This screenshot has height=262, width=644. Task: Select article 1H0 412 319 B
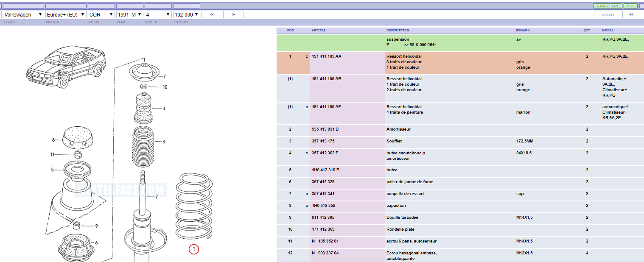325,170
